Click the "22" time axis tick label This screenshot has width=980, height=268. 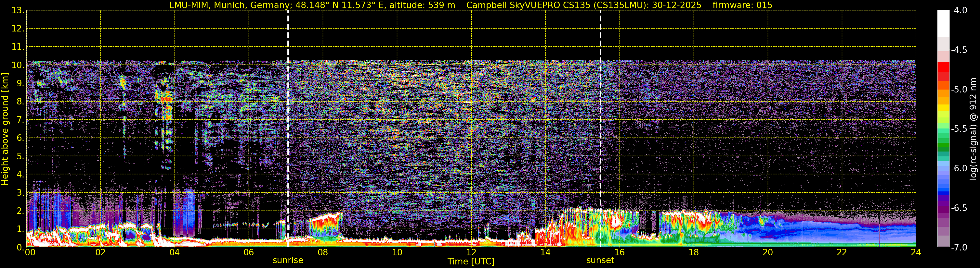tap(842, 252)
